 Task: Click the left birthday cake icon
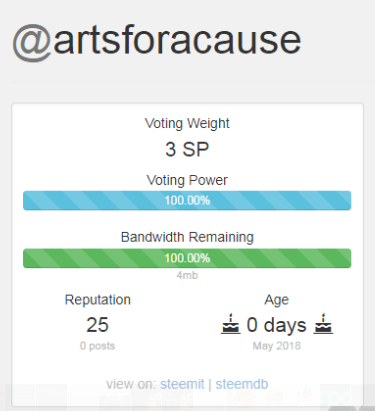230,324
